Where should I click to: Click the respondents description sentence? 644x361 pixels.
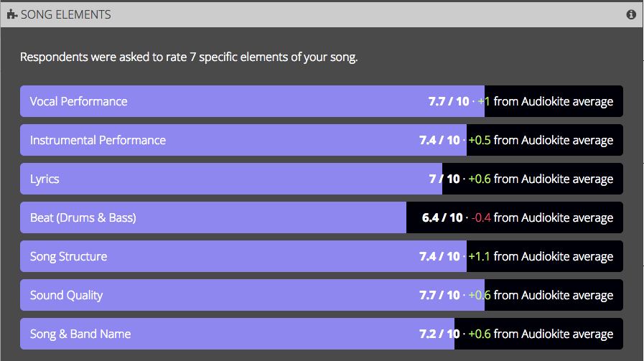pos(189,57)
